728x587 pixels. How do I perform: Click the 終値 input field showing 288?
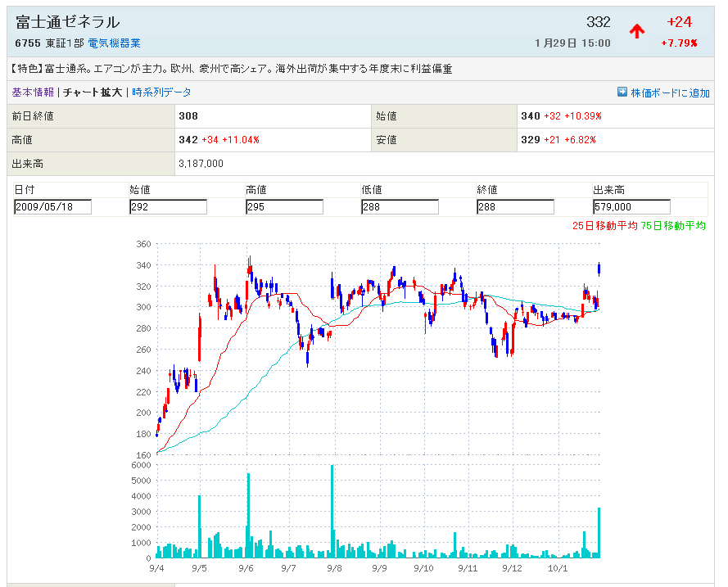coord(515,207)
